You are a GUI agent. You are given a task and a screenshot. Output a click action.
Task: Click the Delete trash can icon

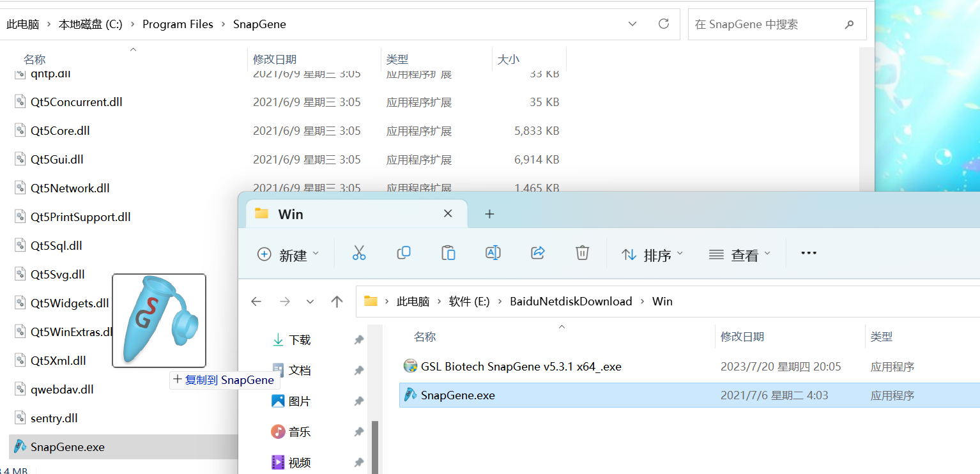582,254
